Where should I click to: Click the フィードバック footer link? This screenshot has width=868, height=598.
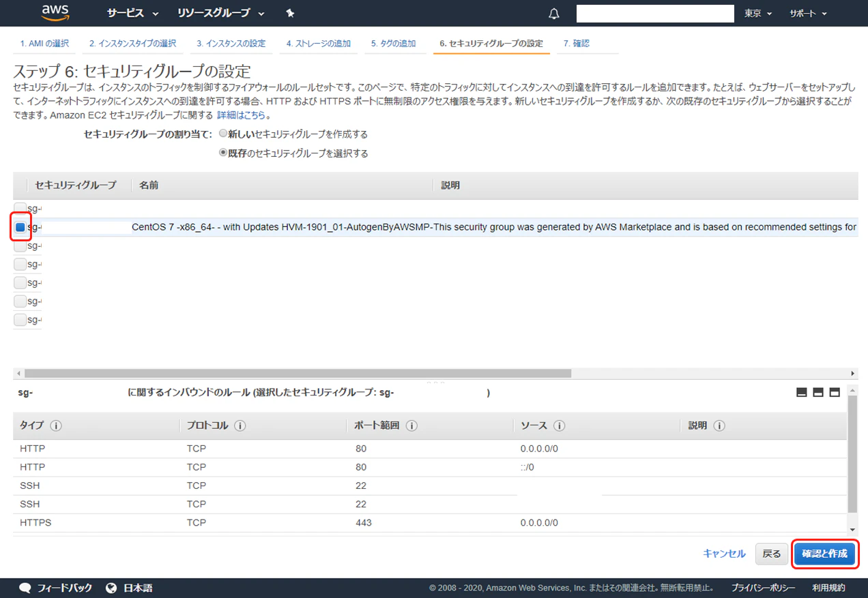(x=64, y=588)
